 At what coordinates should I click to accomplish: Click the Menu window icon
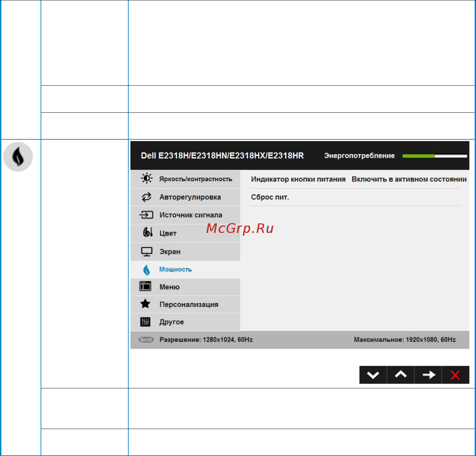pos(145,286)
